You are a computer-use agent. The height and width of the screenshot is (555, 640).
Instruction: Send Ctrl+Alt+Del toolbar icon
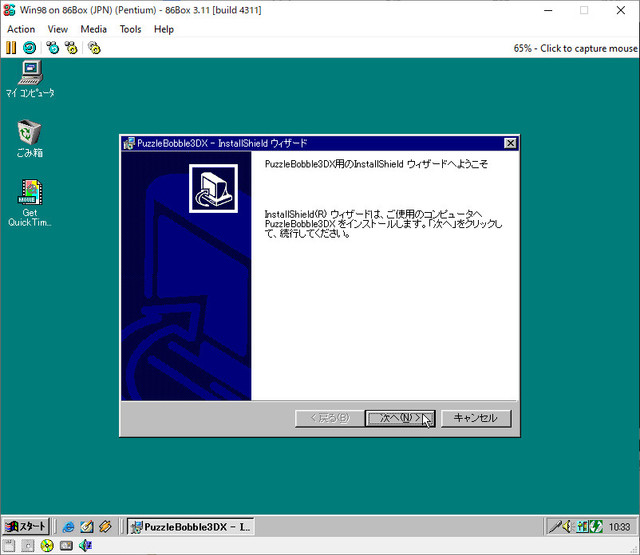point(52,48)
